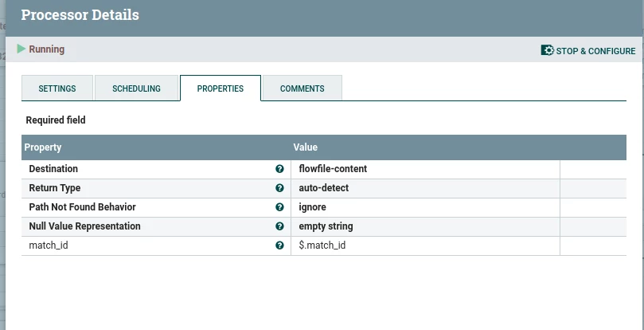Select the Properties tab
This screenshot has width=644, height=330.
(x=221, y=88)
